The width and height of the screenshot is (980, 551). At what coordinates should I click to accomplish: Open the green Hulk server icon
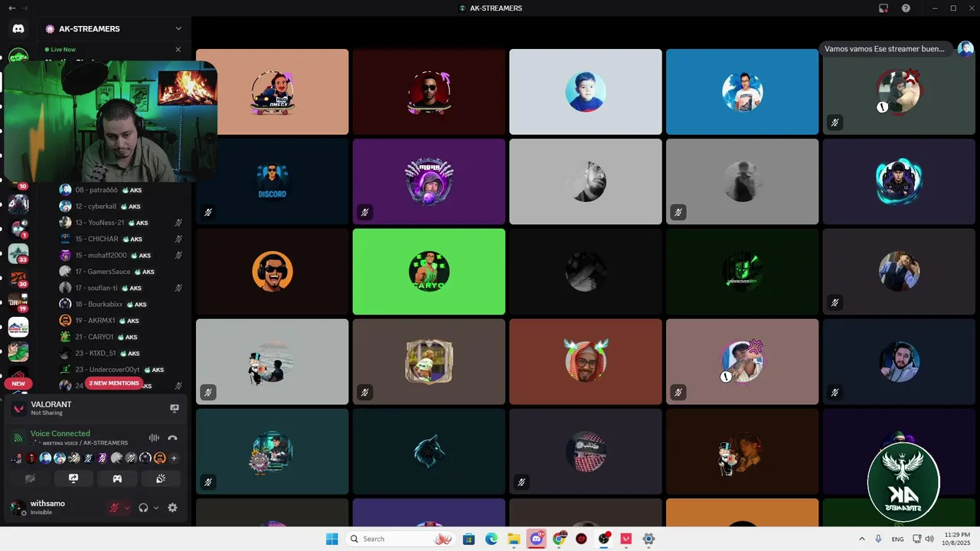[18, 352]
